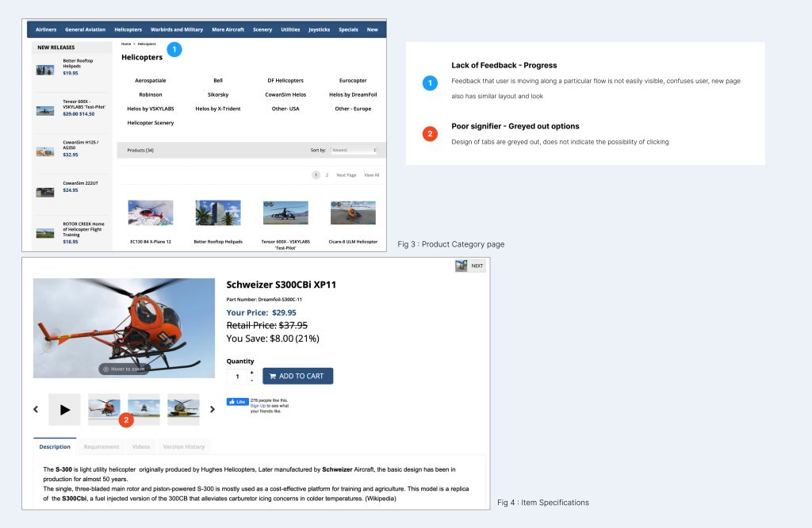Open the Specials menu item

pos(349,29)
